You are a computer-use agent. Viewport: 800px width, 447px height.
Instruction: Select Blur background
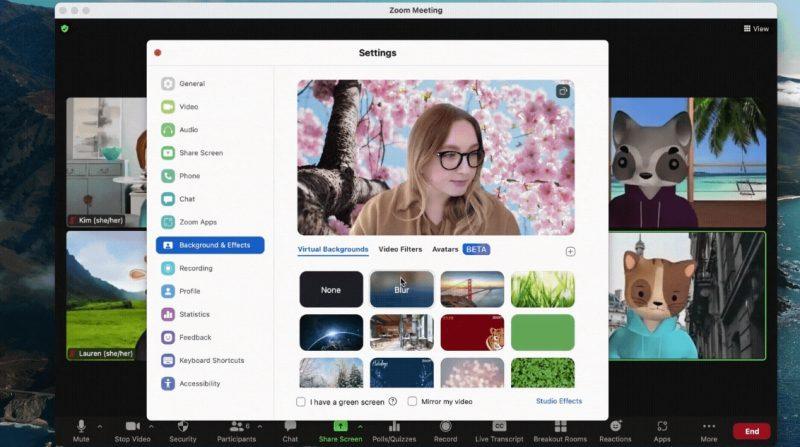pyautogui.click(x=402, y=289)
